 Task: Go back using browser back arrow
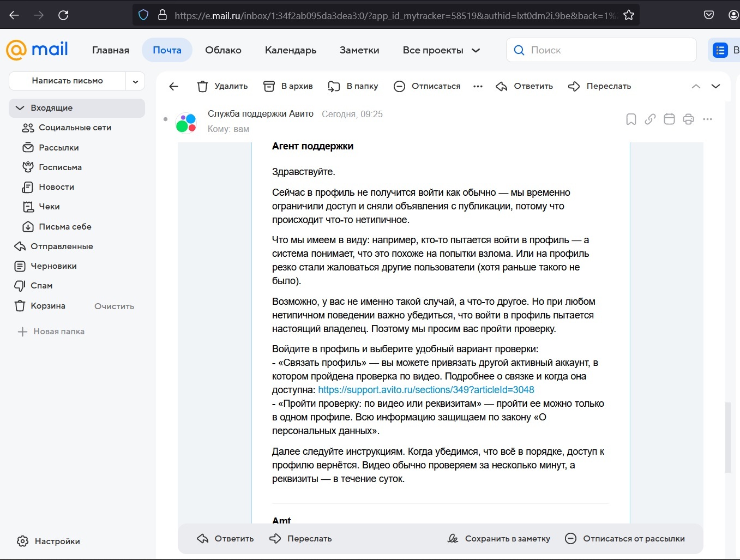point(14,15)
